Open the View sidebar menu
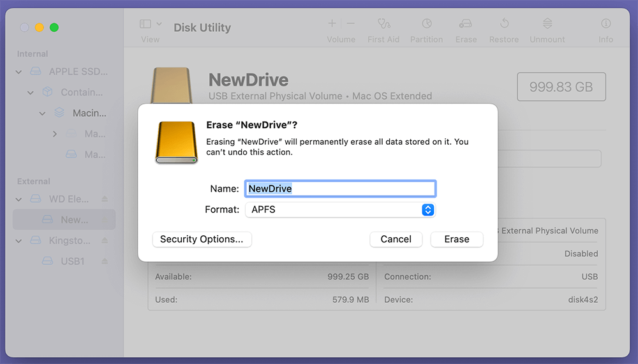The height and width of the screenshot is (364, 638). 150,24
